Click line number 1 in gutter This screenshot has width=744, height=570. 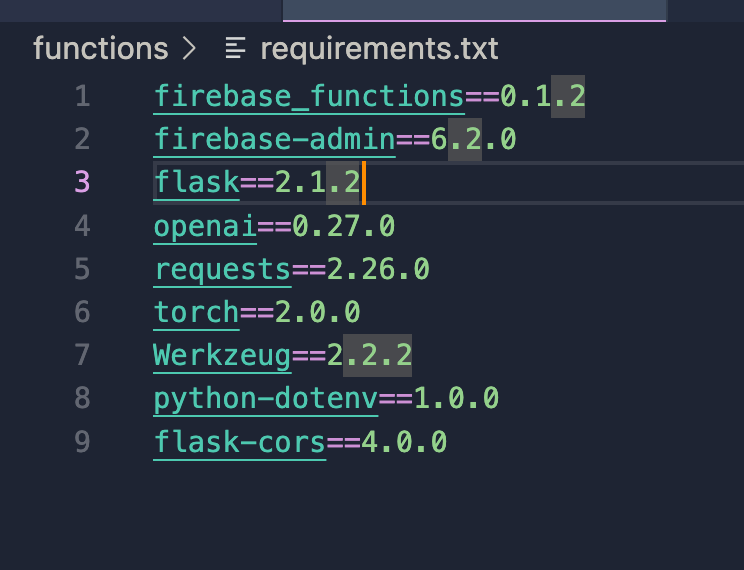[83, 96]
